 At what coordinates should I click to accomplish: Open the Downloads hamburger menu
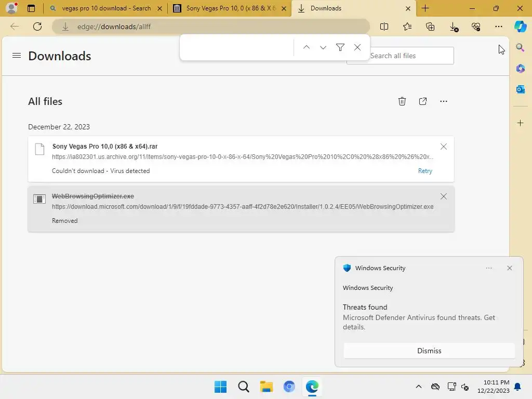[17, 55]
